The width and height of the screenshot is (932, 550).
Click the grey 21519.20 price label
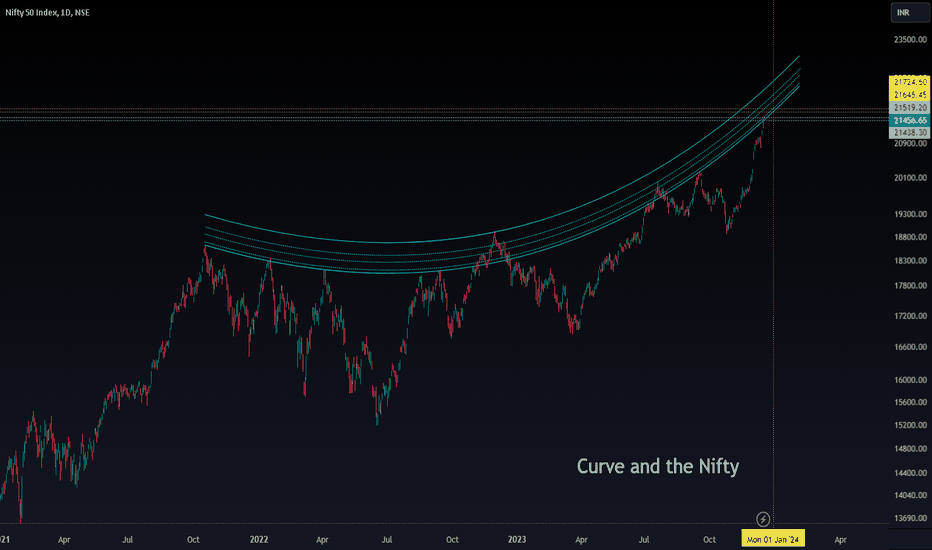point(909,108)
